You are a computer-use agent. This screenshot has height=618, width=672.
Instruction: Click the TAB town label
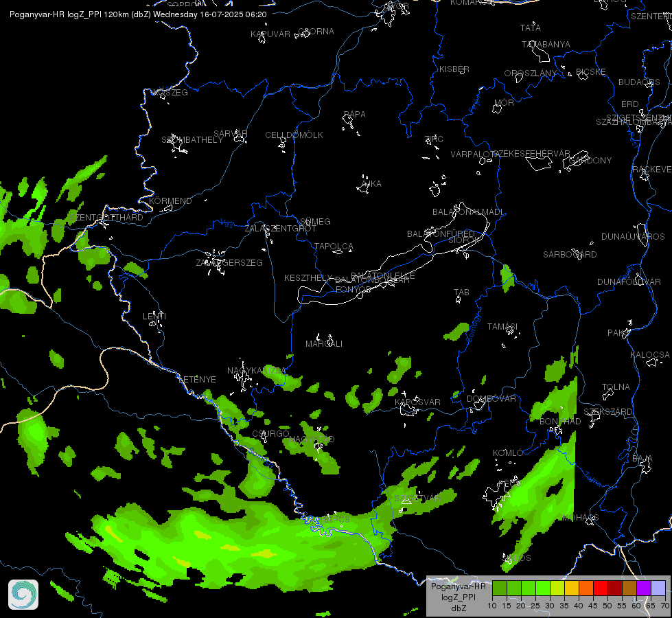point(461,293)
